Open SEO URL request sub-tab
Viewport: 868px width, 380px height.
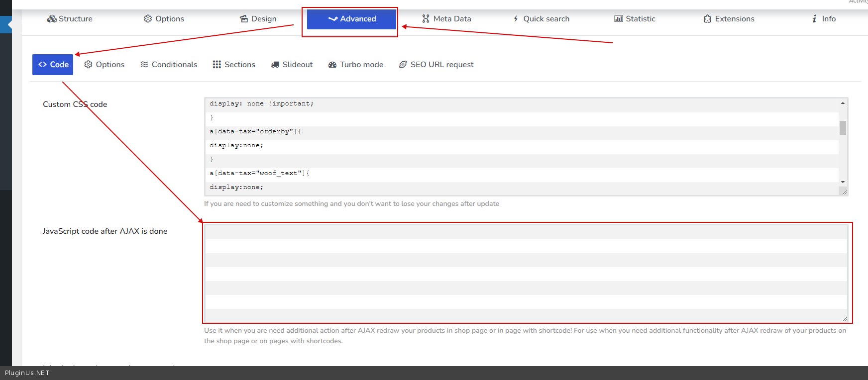[x=436, y=65]
